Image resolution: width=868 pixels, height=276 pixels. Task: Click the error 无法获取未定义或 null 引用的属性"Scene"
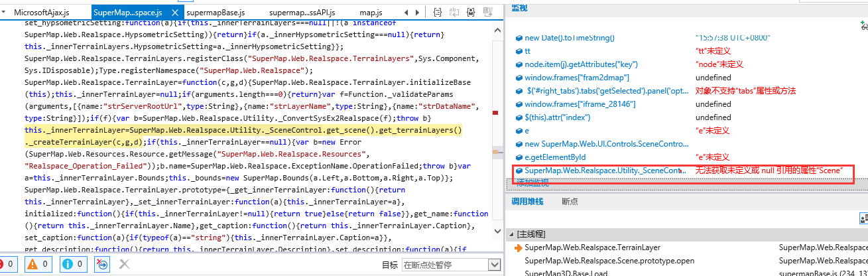coord(769,171)
